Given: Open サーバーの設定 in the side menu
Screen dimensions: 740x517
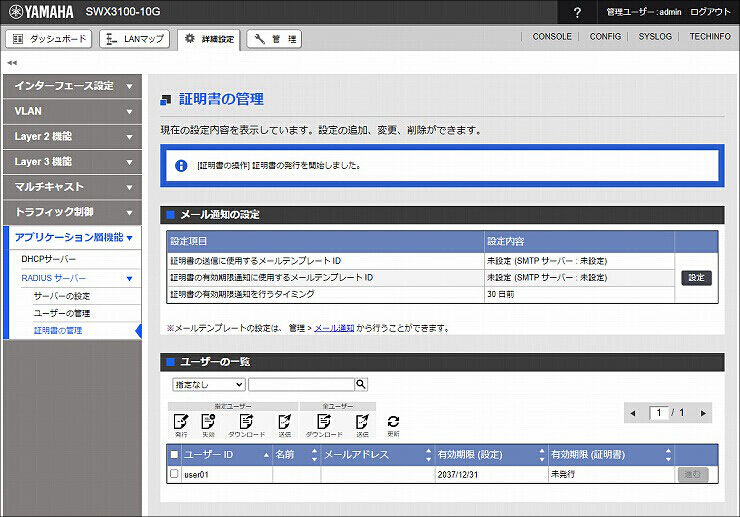Looking at the screenshot, I should (61, 296).
